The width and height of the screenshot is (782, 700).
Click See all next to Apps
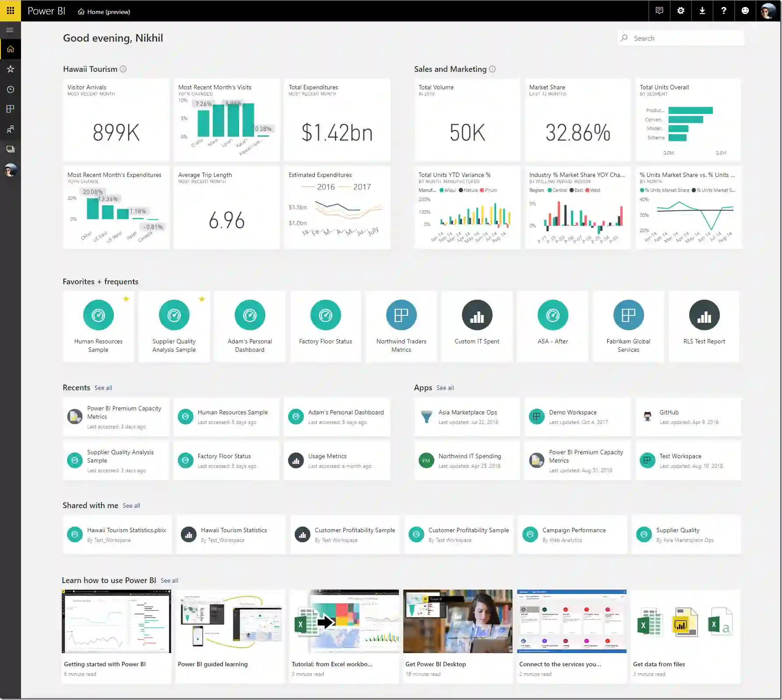click(445, 388)
